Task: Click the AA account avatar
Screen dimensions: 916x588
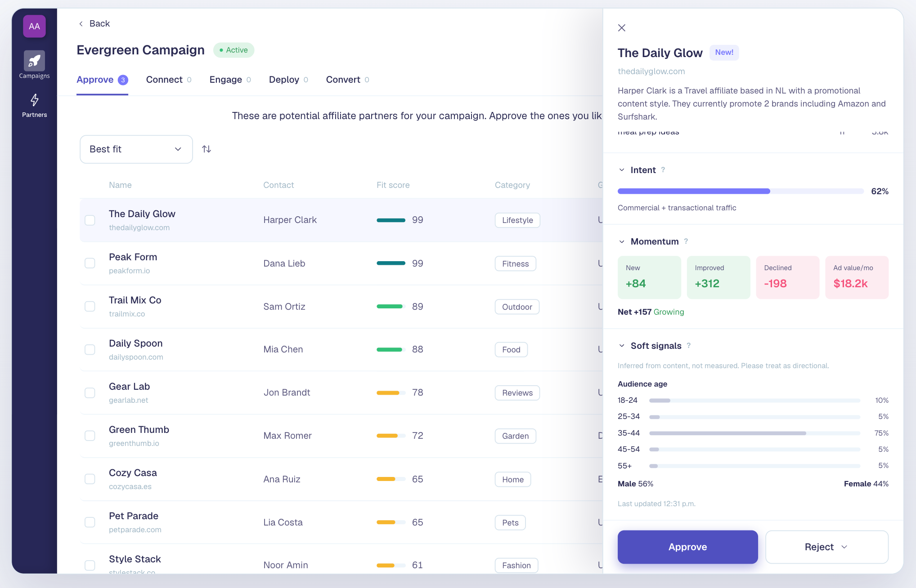Action: coord(34,26)
